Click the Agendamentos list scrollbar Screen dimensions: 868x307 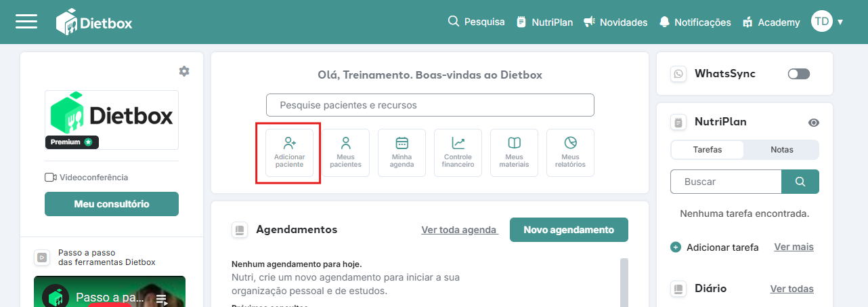coord(624,282)
